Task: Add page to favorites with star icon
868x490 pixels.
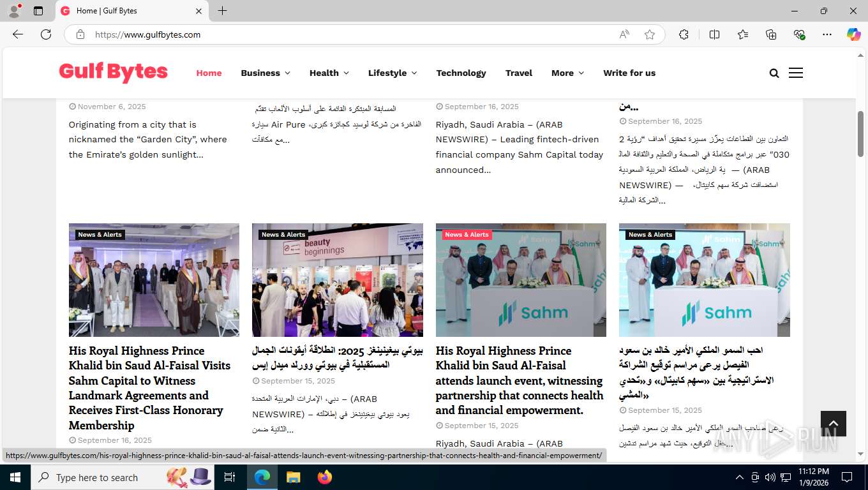Action: pyautogui.click(x=650, y=34)
